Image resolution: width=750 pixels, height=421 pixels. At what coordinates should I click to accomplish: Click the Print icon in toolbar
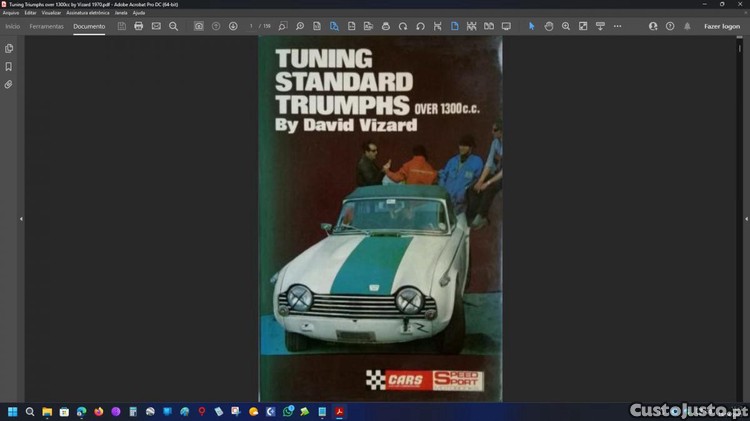139,26
